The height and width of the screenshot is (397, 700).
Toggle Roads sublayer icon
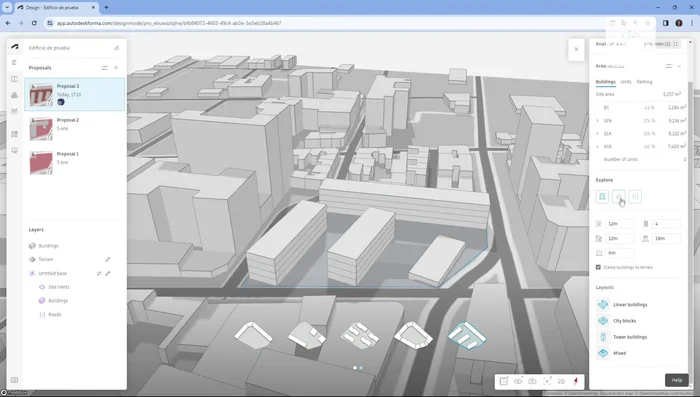click(x=42, y=314)
